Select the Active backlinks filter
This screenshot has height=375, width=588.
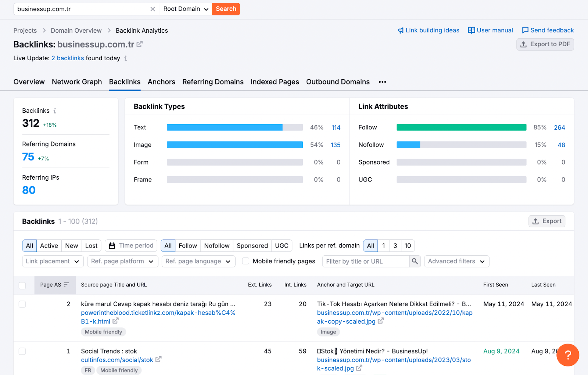(49, 246)
